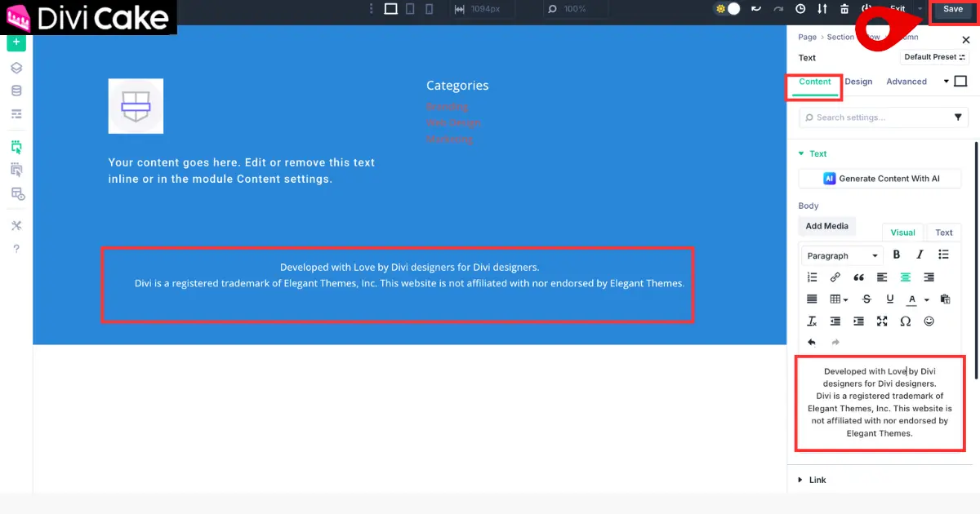Open the tools wrench icon in sidebar

point(16,226)
